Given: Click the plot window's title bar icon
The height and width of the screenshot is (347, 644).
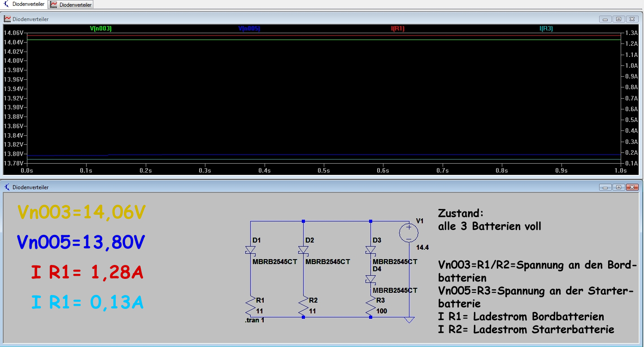Looking at the screenshot, I should [7, 19].
